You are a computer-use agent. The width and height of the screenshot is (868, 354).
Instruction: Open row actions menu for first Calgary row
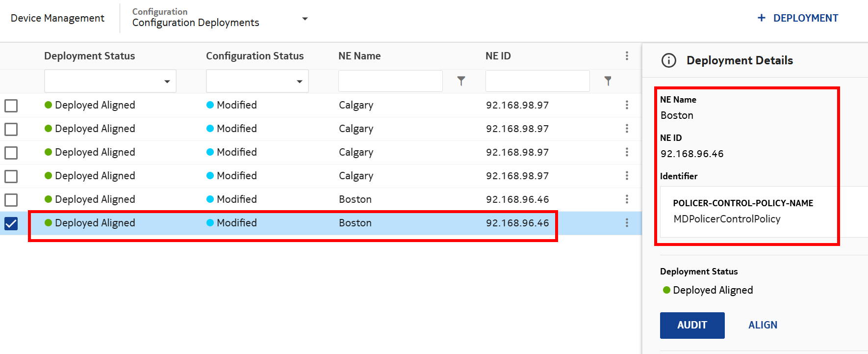(627, 105)
